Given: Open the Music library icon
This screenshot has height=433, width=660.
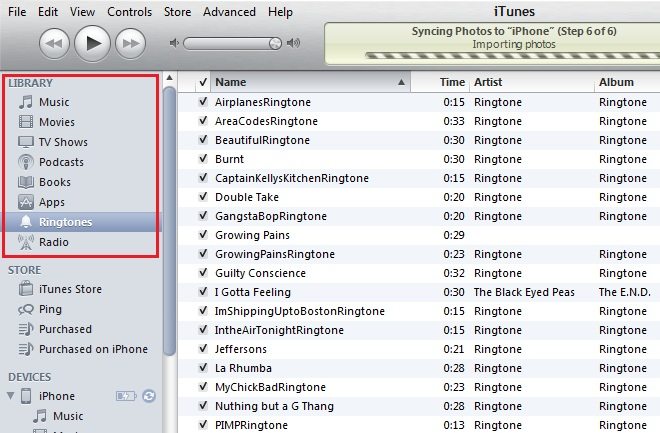Looking at the screenshot, I should coord(26,102).
